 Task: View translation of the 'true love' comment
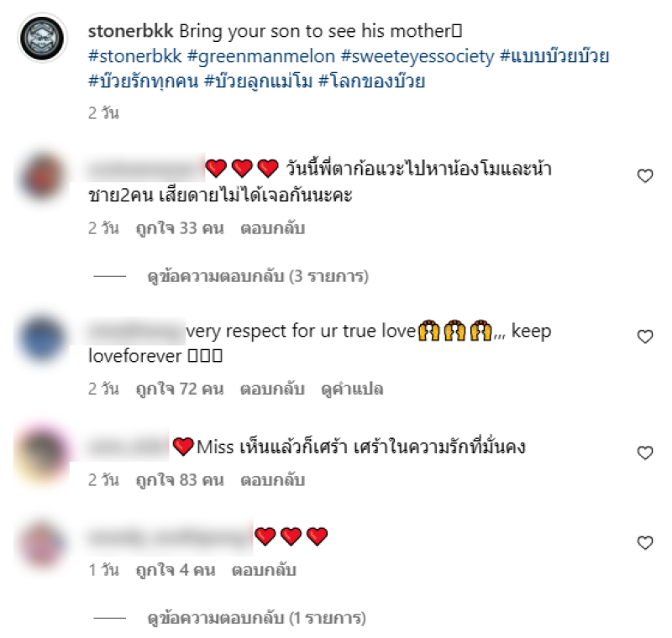[x=352, y=389]
